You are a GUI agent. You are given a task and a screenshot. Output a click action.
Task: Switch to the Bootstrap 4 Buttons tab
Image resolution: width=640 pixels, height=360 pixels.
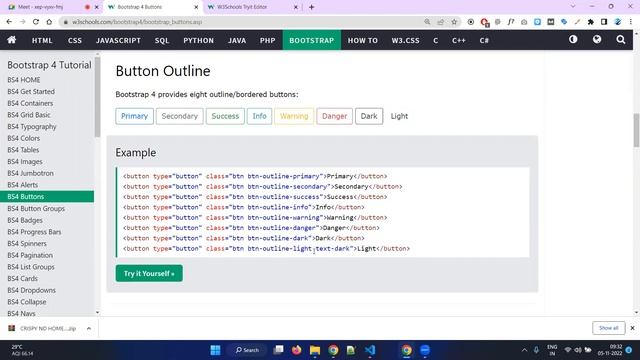tap(152, 7)
